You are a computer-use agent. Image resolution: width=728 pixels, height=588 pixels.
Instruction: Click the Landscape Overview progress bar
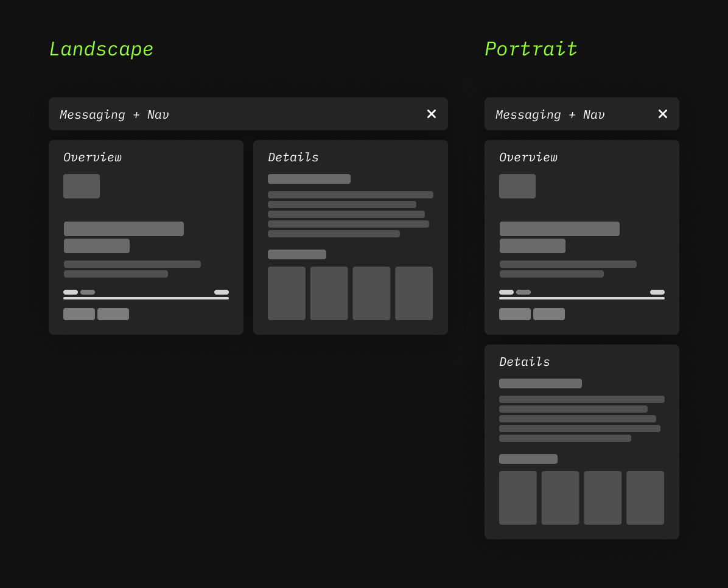point(146,298)
